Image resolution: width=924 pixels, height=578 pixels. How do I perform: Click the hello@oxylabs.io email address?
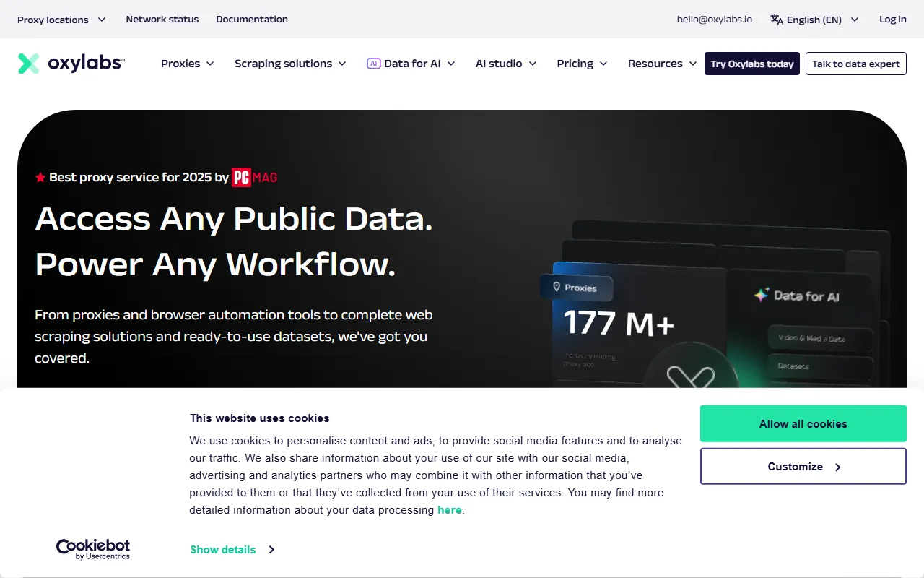coord(714,20)
